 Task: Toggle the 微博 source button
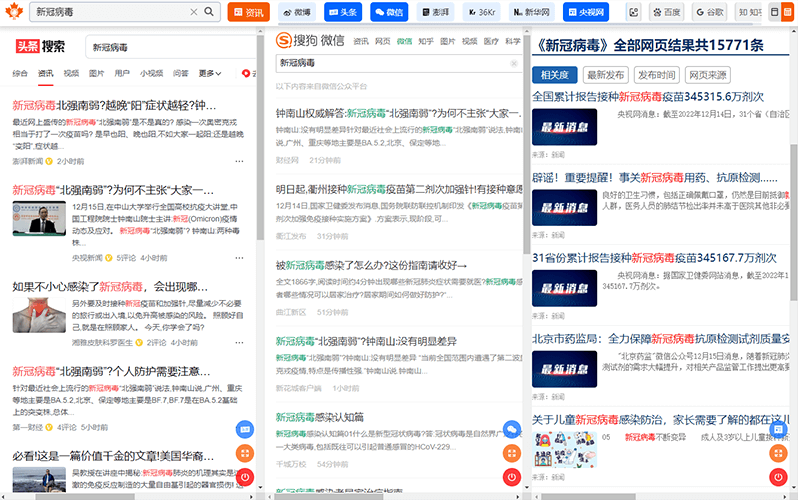pyautogui.click(x=297, y=12)
